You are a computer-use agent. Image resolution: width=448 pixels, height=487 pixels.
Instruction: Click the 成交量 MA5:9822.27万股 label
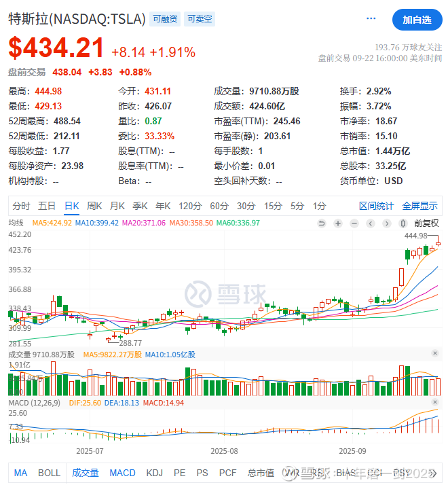coord(113,355)
